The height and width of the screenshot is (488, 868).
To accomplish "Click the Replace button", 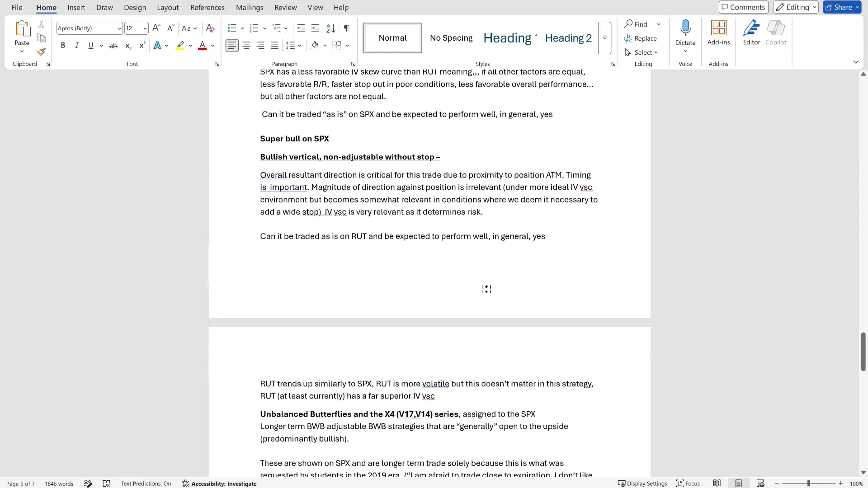I will click(x=641, y=38).
